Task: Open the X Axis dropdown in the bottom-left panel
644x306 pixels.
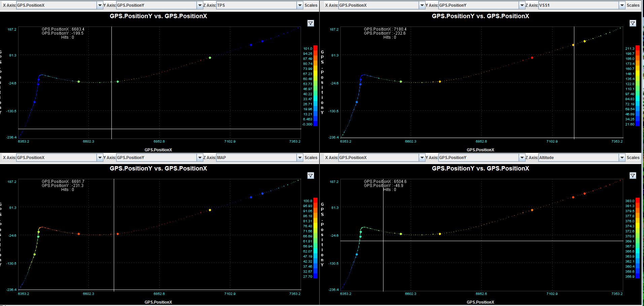Action: (x=100, y=158)
